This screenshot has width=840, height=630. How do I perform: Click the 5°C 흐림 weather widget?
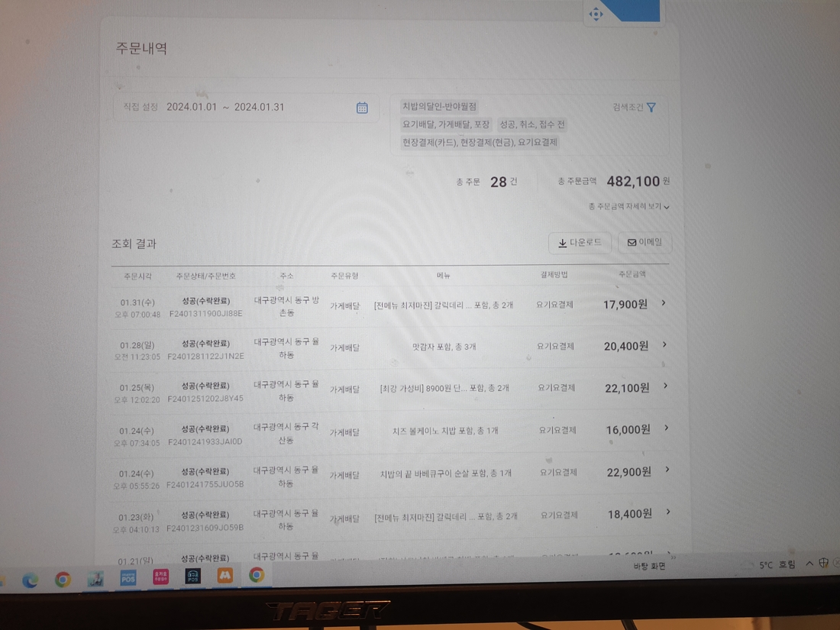pos(777,565)
